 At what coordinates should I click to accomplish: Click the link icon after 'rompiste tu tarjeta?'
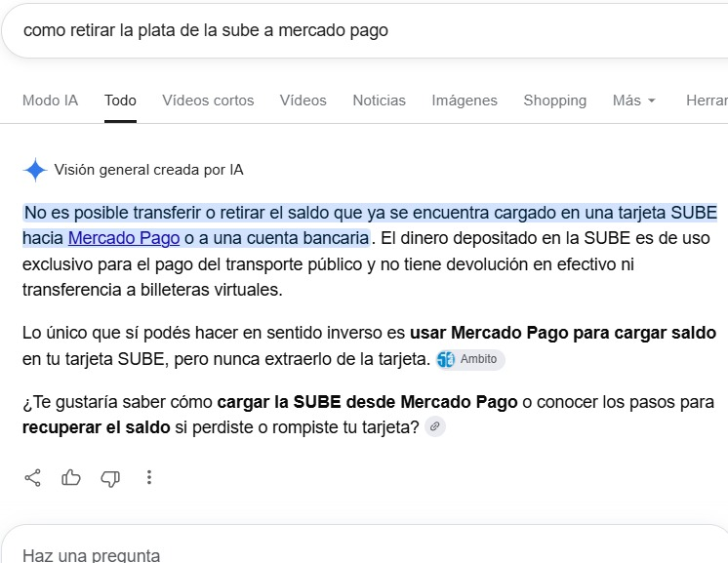(x=435, y=426)
